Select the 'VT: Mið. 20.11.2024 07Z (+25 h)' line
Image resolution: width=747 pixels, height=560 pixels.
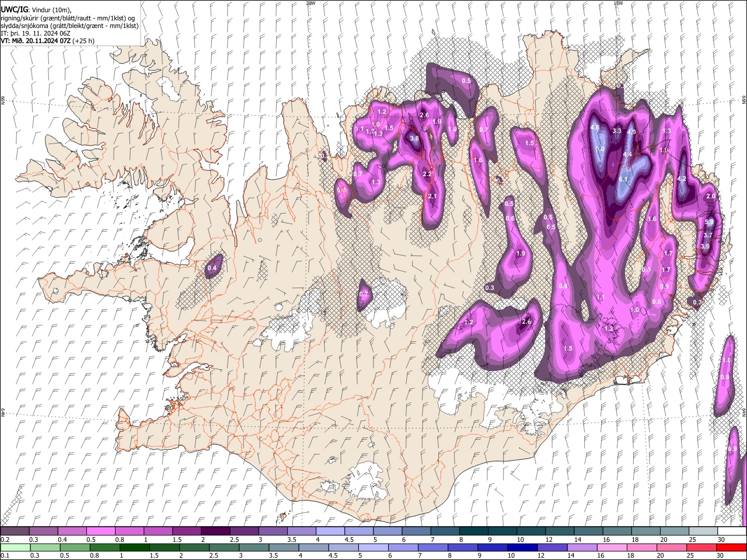[x=48, y=41]
